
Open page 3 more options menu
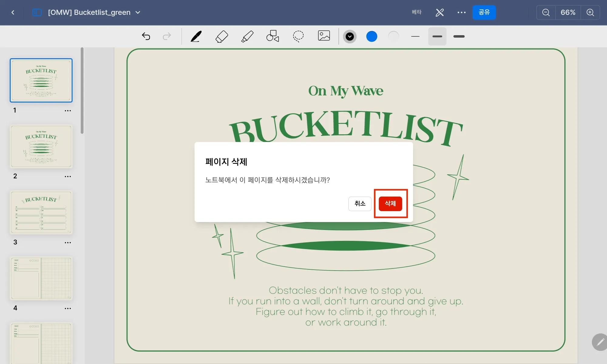point(68,243)
